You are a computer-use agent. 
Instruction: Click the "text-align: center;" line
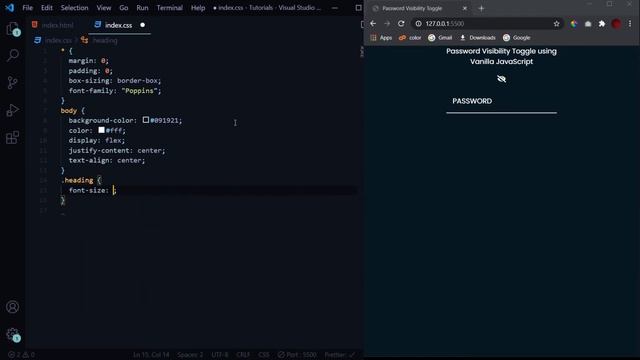coord(107,160)
